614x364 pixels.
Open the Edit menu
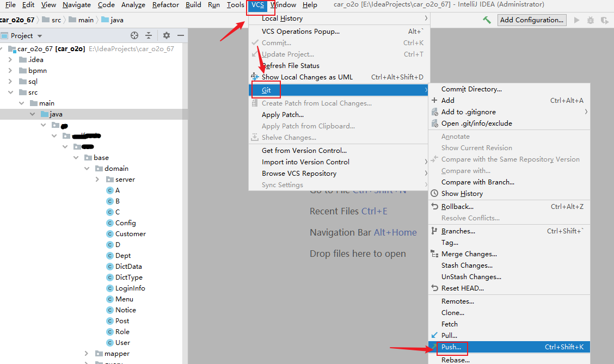pos(28,5)
